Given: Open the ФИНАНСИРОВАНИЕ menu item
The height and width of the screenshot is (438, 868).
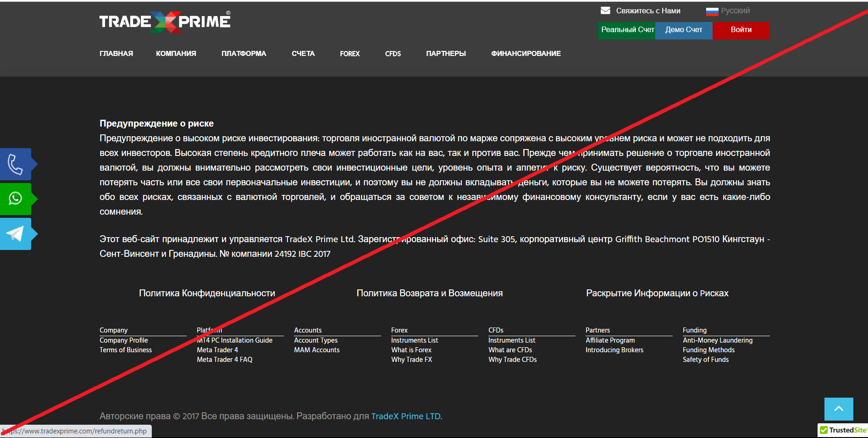Looking at the screenshot, I should (526, 54).
